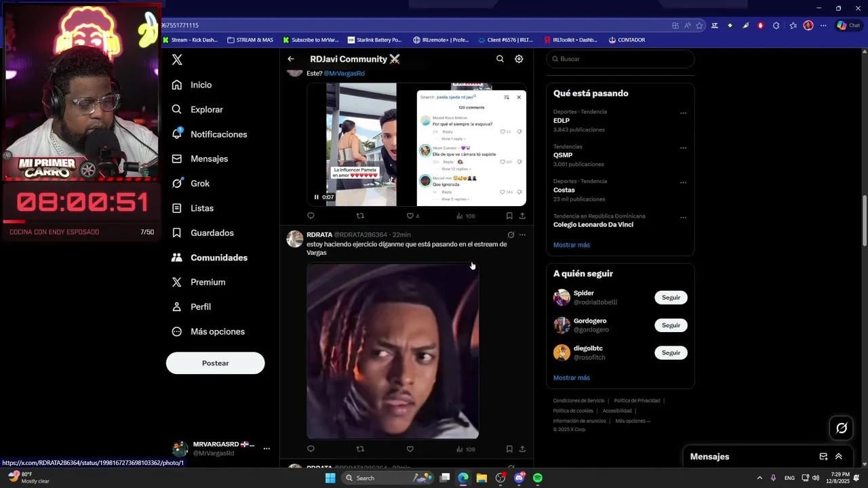Open Notificaciones in the sidebar
The image size is (868, 488).
click(x=210, y=134)
